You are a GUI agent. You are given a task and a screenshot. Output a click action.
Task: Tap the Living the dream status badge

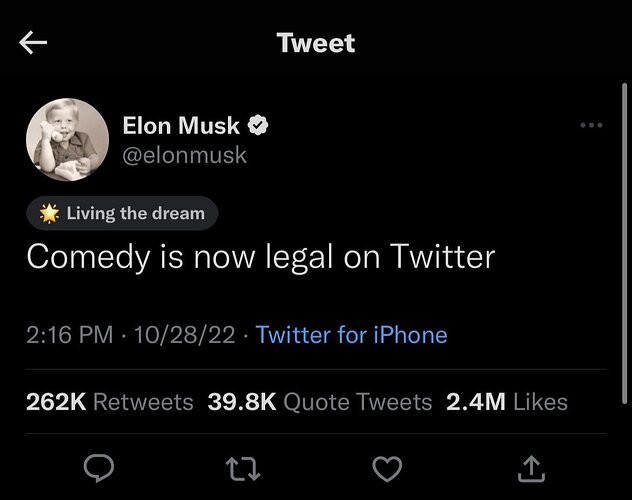(122, 213)
